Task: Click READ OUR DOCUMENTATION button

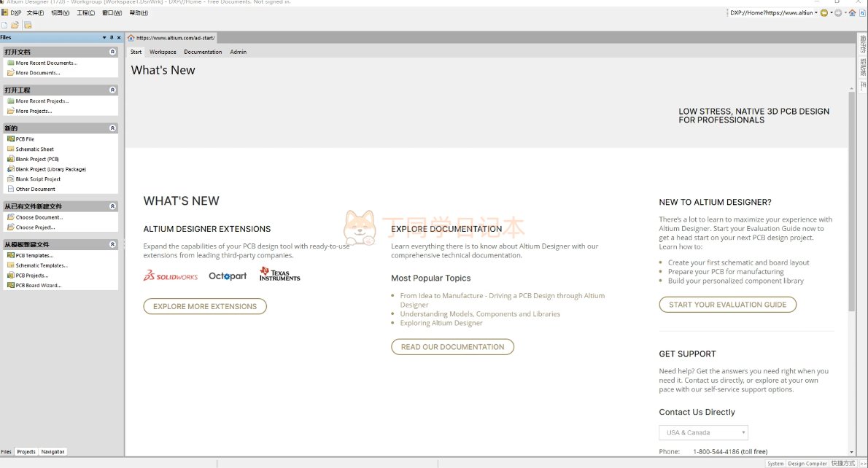Action: coord(452,347)
